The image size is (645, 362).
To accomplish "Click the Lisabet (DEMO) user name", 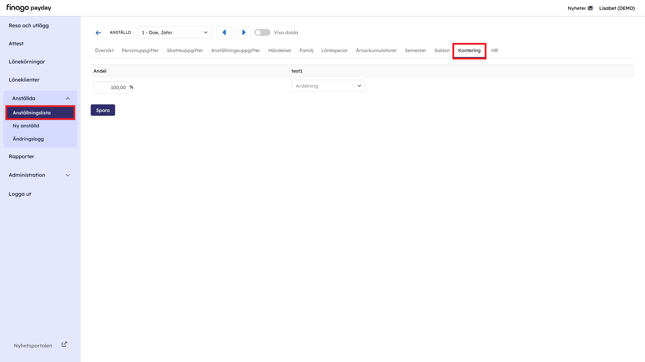I will 617,8.
